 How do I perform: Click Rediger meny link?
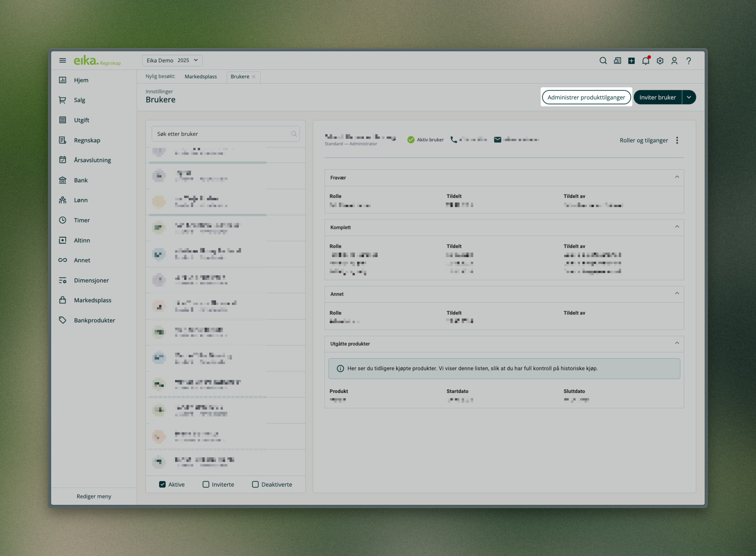click(x=94, y=496)
